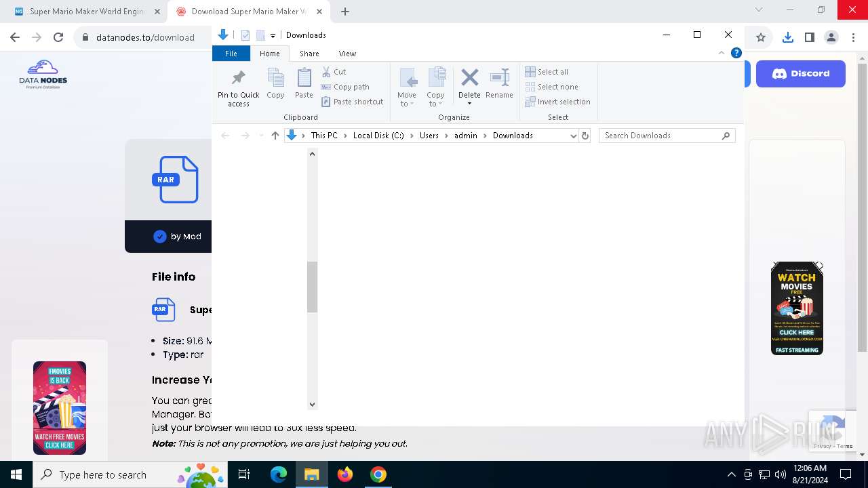Viewport: 868px width, 488px height.
Task: Click the navigation pane scrollbar thumb
Action: [312, 287]
